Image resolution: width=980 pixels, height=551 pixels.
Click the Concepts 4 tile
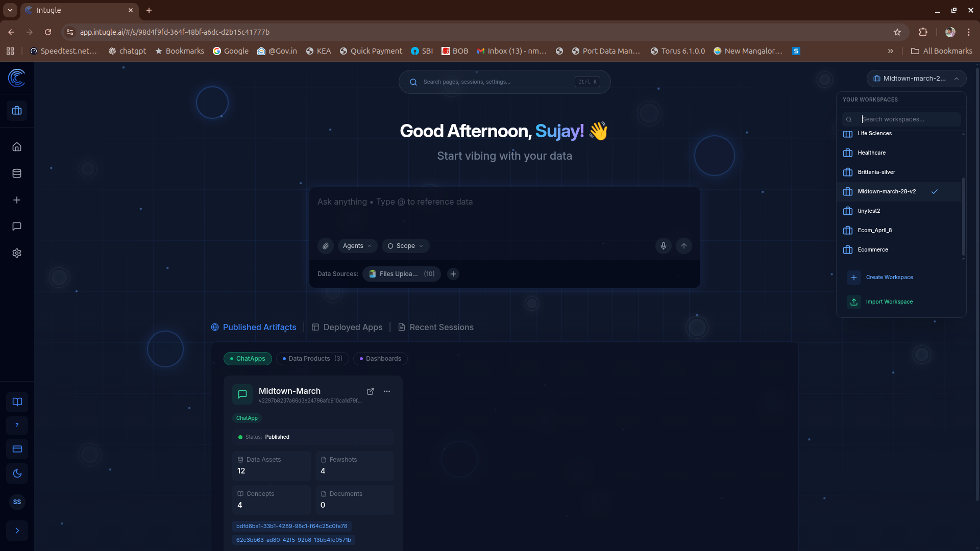[272, 500]
